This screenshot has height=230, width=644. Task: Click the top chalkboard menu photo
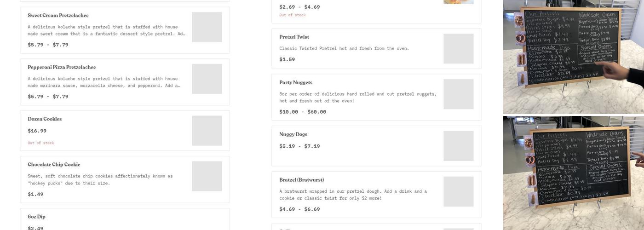[x=574, y=57]
